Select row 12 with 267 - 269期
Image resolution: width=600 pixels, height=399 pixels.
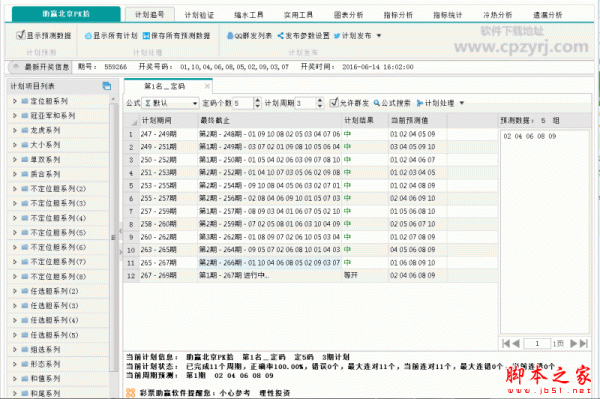[310, 275]
